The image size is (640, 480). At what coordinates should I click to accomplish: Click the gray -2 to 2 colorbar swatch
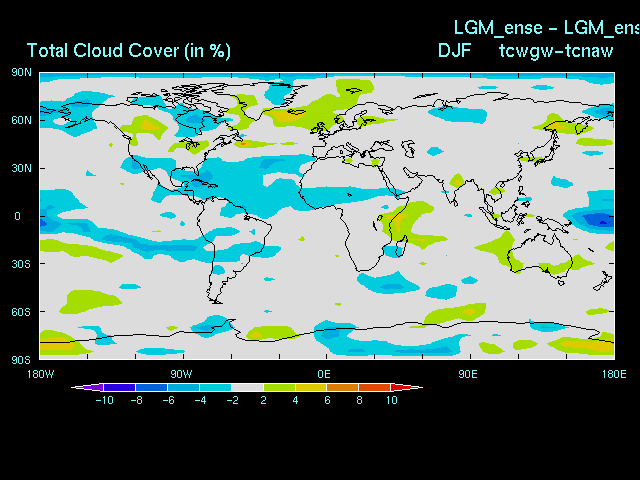coord(247,387)
